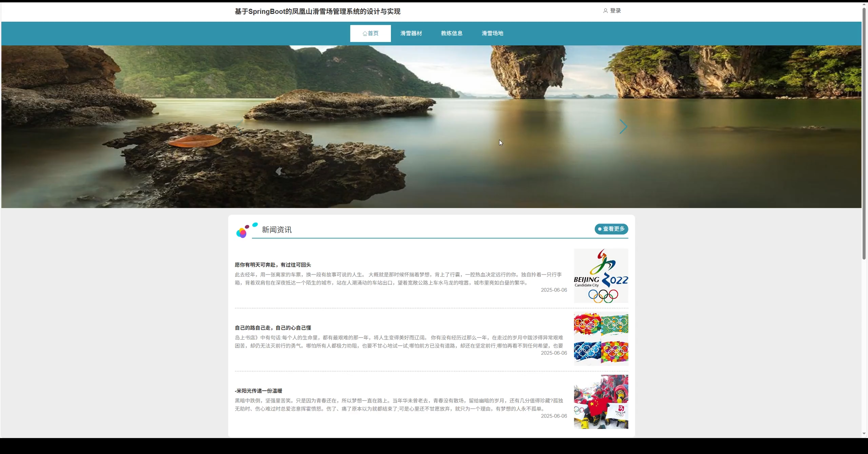Click the home icon in 首页 tab
The height and width of the screenshot is (454, 868).
[x=365, y=34]
